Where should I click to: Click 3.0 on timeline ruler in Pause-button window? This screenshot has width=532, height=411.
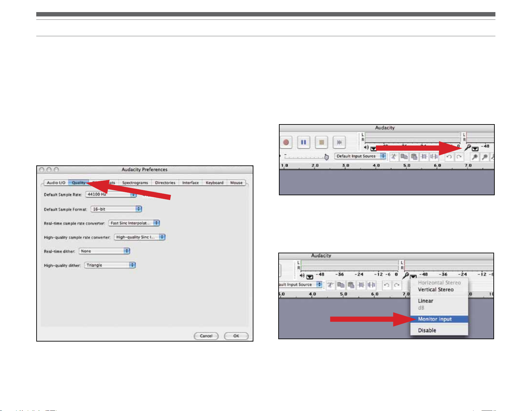tap(346, 165)
